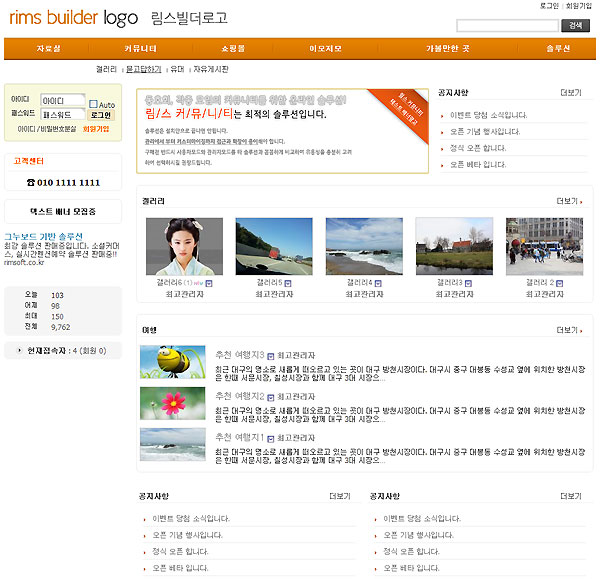Click the author icon beside 추천 여행지3
Image resolution: width=600 pixels, height=579 pixels.
pos(271,355)
